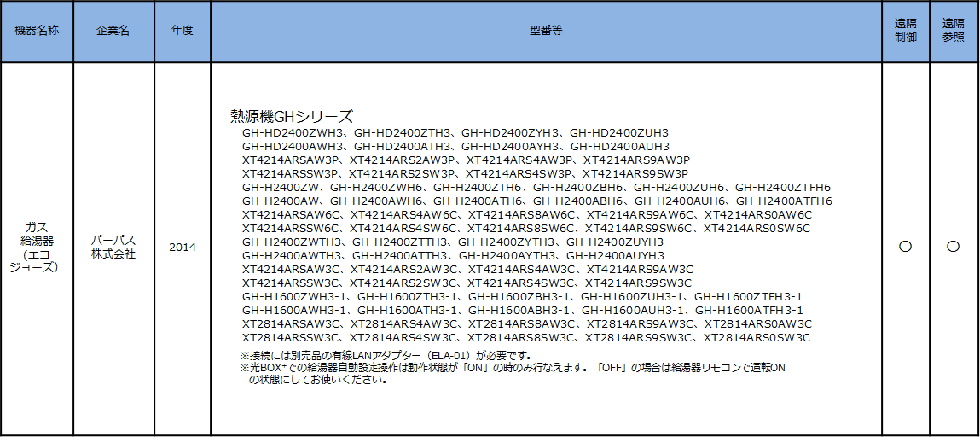Click model number GH-H1600ZBH3-1
This screenshot has width=980, height=437.
519,296
